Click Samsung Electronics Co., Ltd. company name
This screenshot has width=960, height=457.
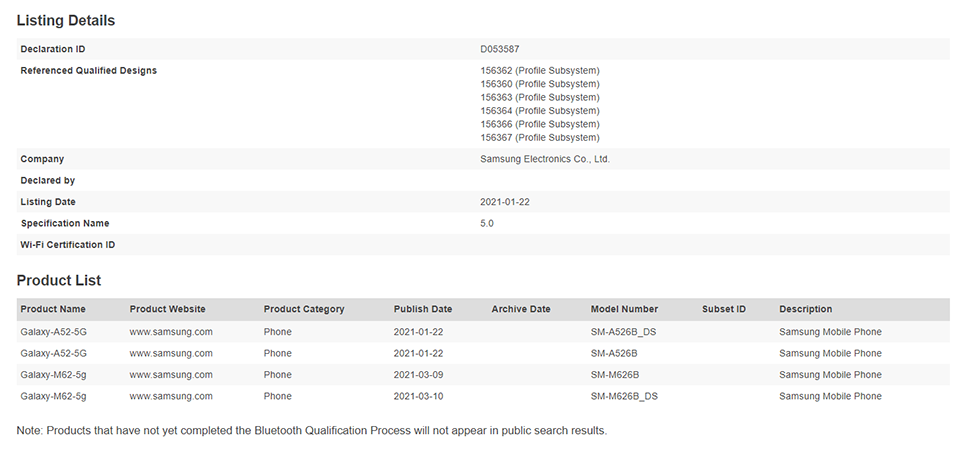545,159
